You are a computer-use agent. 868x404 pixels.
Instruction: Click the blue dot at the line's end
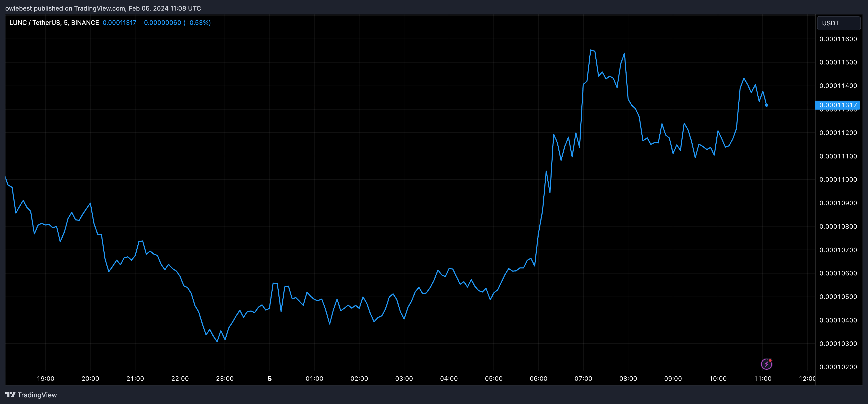tap(766, 105)
